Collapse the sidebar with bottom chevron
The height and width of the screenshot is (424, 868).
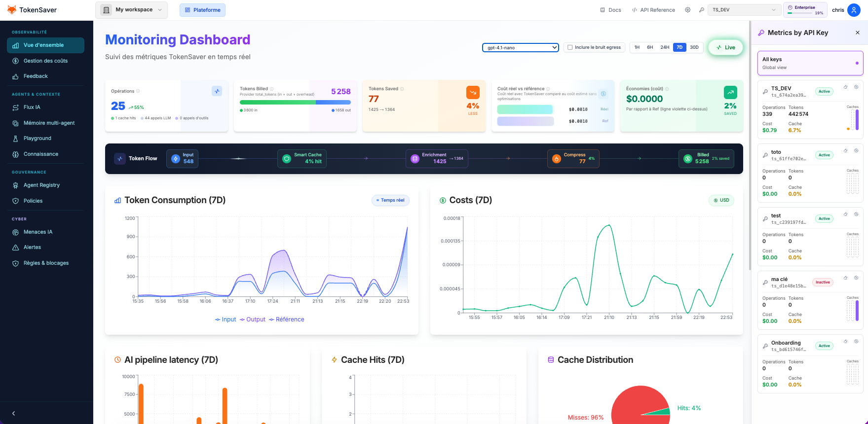coord(14,413)
